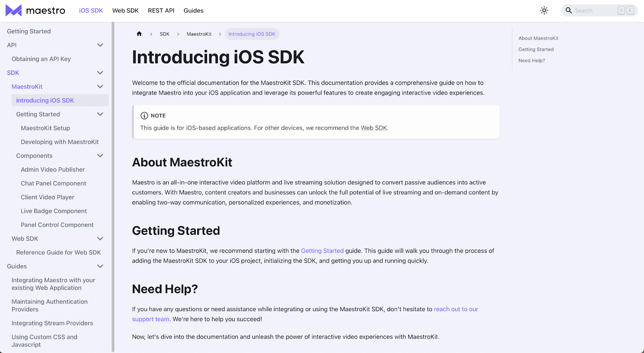Open Integrating Stream Providers guide
Viewport: 644px width, 353px height.
[52, 323]
